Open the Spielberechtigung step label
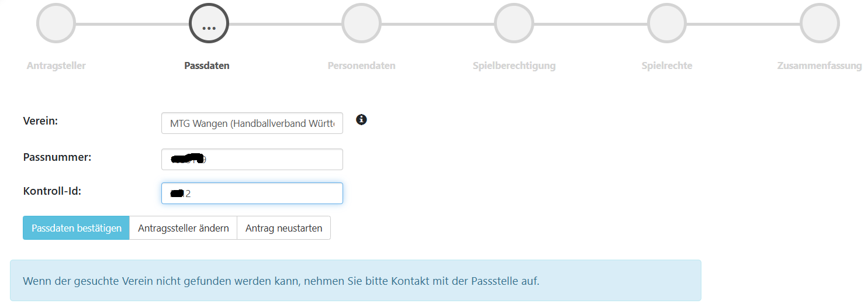 point(514,65)
